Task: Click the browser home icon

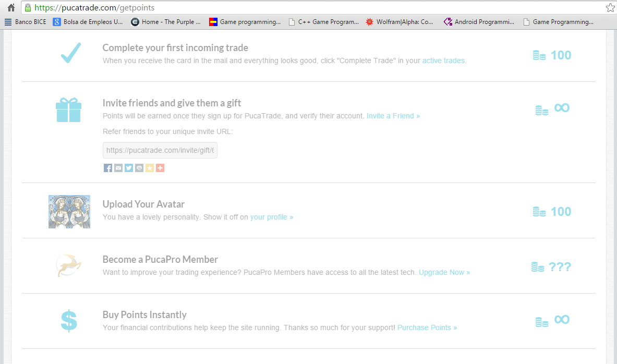Action: (11, 7)
